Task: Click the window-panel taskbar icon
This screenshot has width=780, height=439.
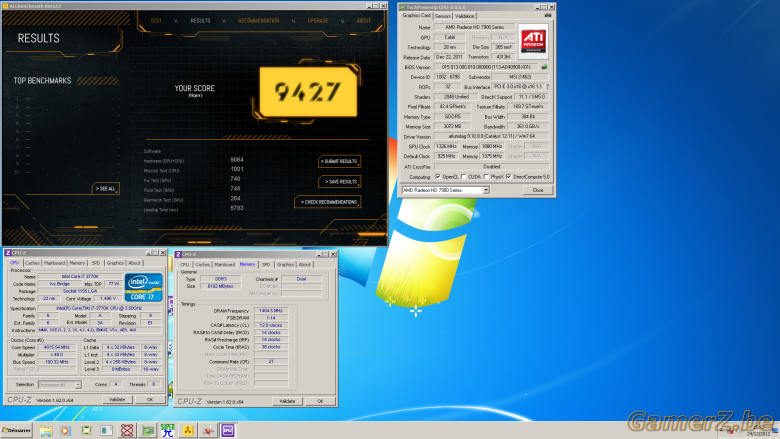Action: (x=106, y=431)
